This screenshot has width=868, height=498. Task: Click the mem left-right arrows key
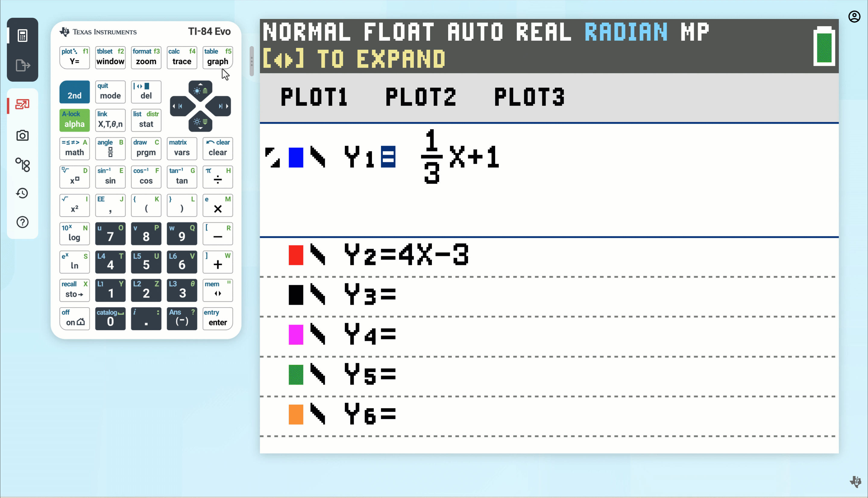(x=218, y=291)
